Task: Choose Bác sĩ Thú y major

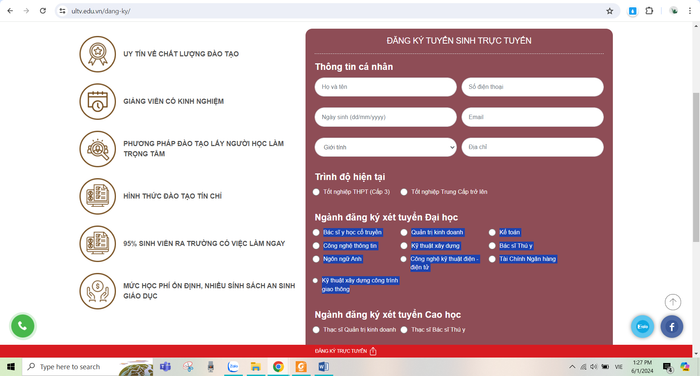Action: click(492, 246)
